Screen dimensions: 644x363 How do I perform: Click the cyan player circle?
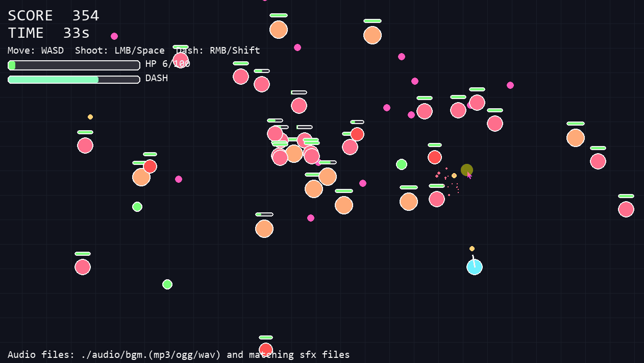[x=475, y=267]
